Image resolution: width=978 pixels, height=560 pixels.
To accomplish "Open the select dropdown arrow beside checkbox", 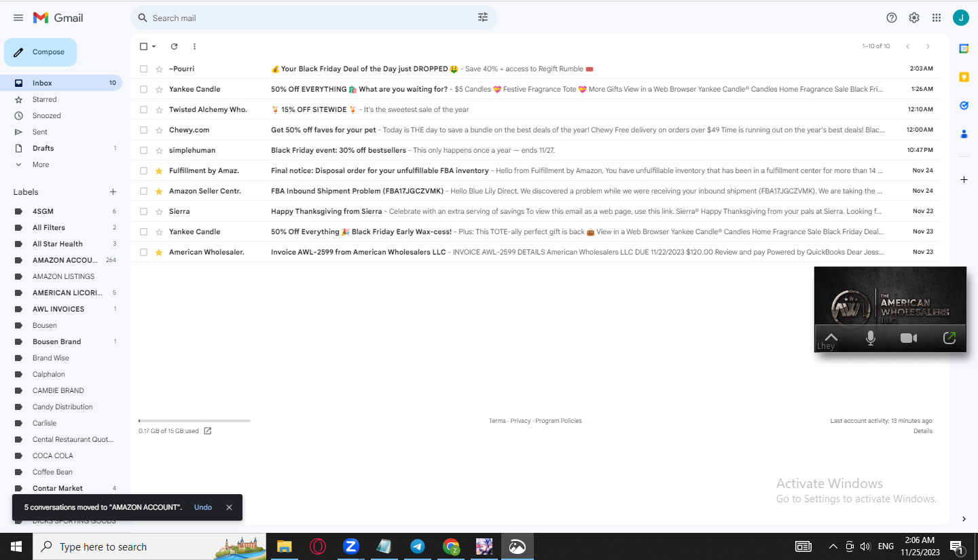I will tap(153, 46).
